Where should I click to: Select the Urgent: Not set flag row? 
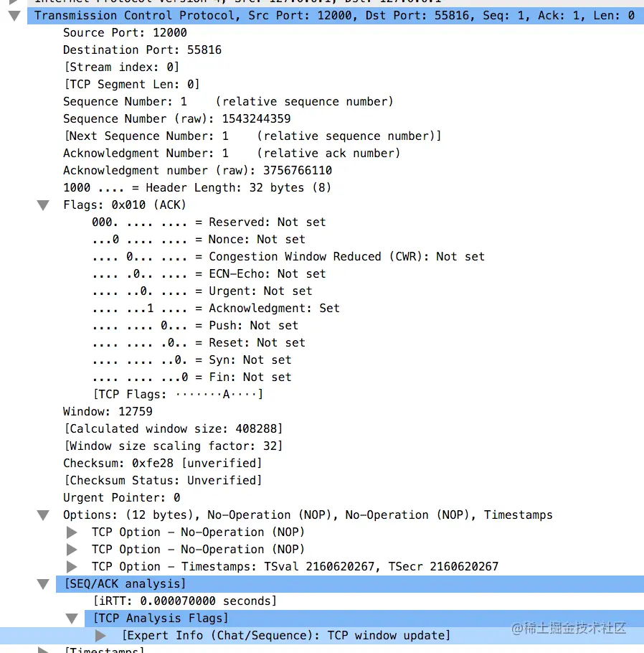point(202,291)
